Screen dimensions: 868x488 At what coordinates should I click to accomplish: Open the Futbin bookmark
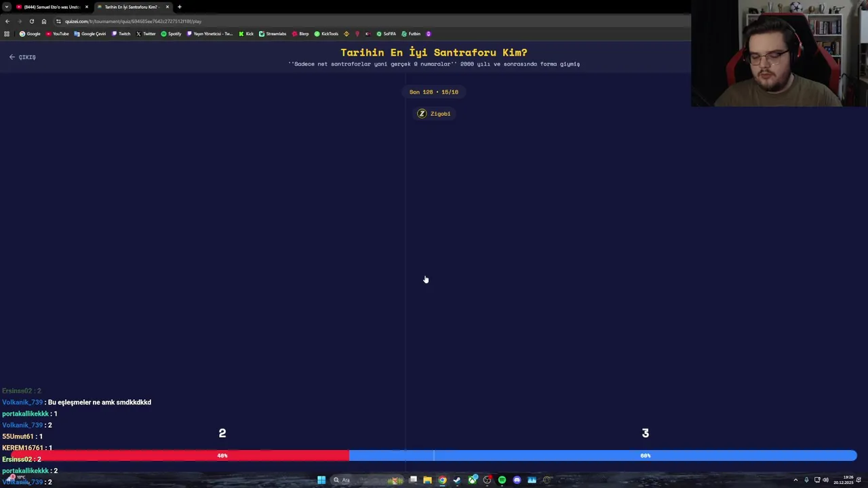pos(411,34)
